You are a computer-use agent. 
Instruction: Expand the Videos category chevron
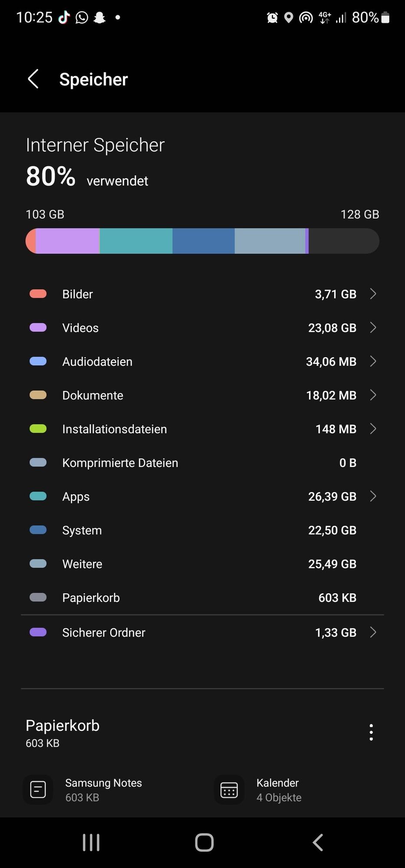pos(372,328)
